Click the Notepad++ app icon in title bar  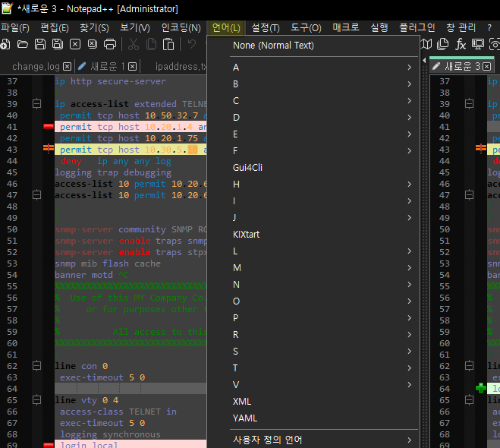[7, 8]
